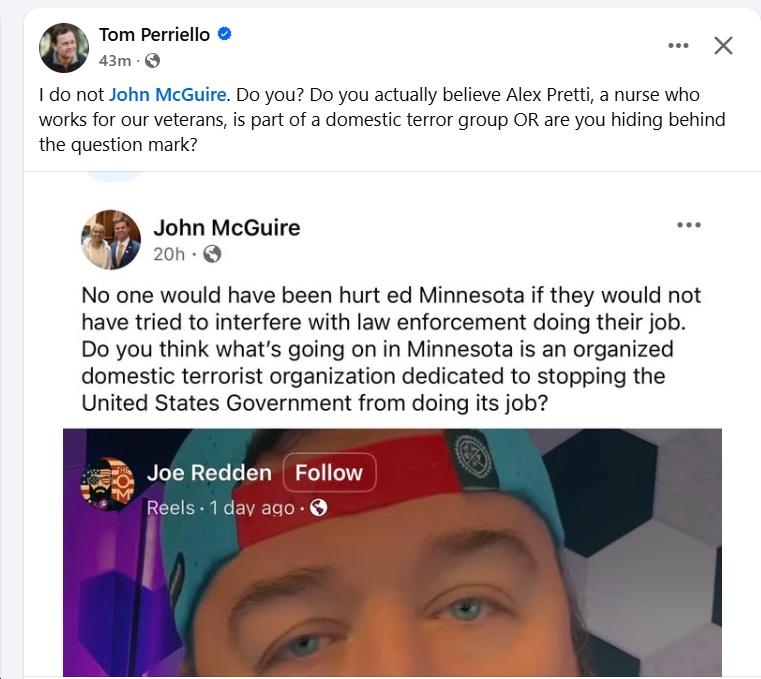Screen dimensions: 761x679
Task: Click the 1 day ago reel timestamp
Action: click(x=252, y=508)
